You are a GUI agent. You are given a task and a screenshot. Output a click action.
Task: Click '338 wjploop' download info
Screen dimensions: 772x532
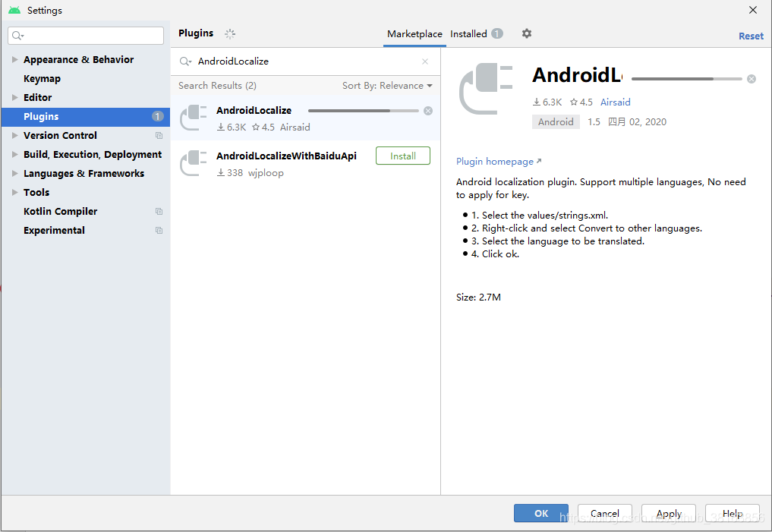pyautogui.click(x=250, y=173)
